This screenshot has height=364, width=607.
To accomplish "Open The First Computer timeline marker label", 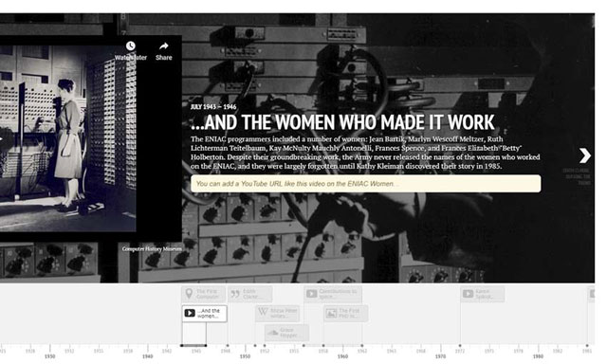I will click(x=208, y=294).
